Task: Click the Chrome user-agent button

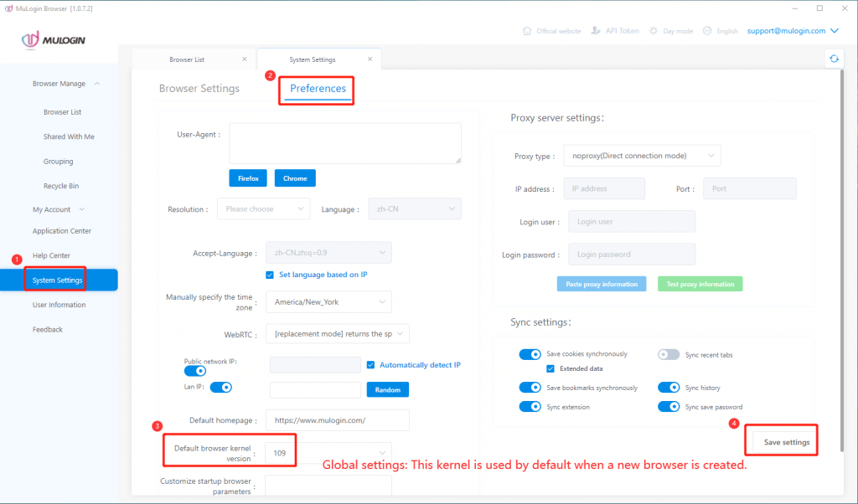Action: click(x=295, y=178)
